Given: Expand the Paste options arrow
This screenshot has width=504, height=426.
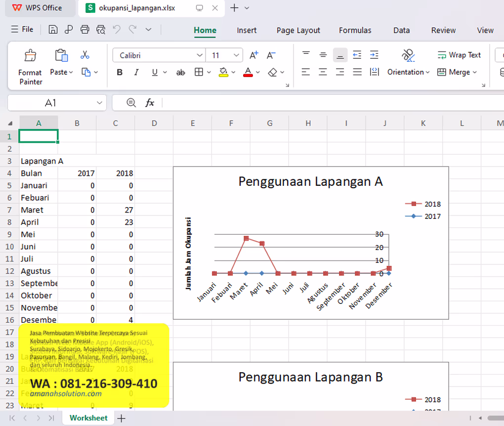Looking at the screenshot, I should [71, 72].
